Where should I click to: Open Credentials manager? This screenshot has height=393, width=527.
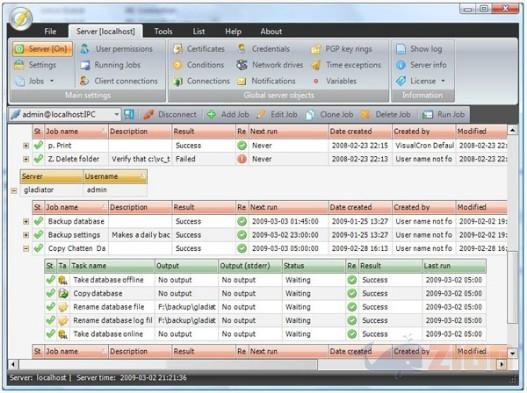tap(263, 49)
